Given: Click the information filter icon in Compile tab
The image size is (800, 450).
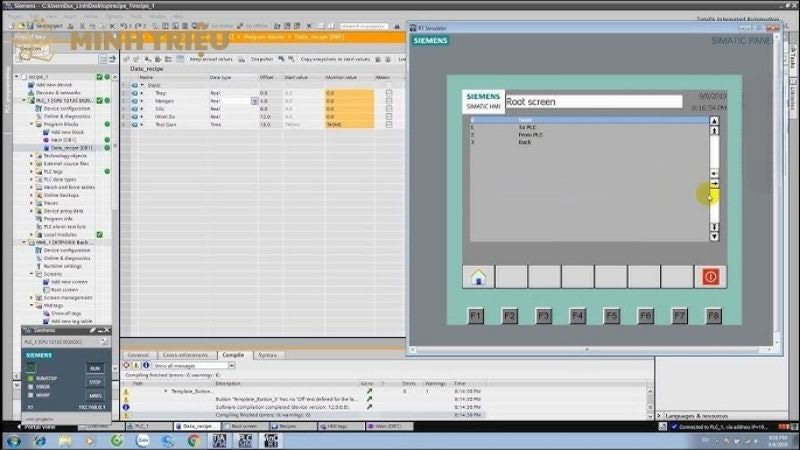Looking at the screenshot, I should (x=147, y=366).
